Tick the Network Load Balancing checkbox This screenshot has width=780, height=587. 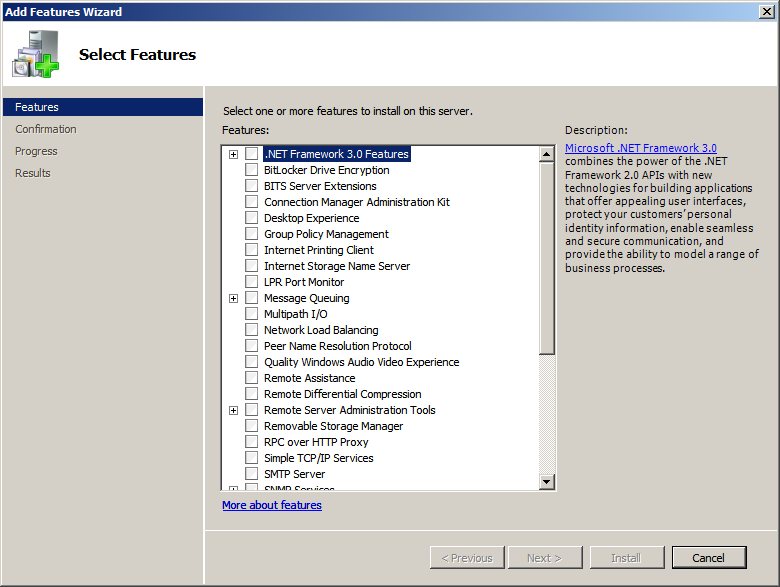252,330
